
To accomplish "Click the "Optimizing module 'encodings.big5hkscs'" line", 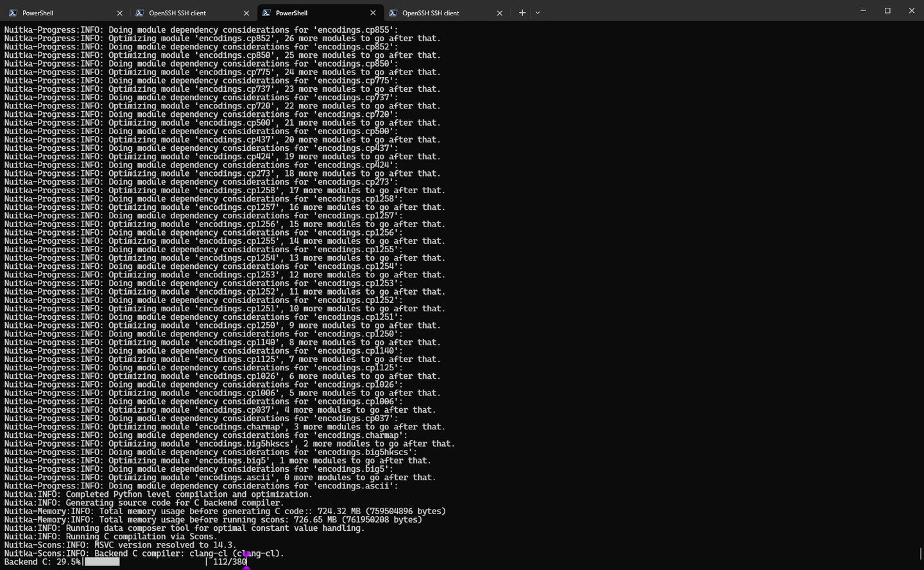I will (x=229, y=444).
